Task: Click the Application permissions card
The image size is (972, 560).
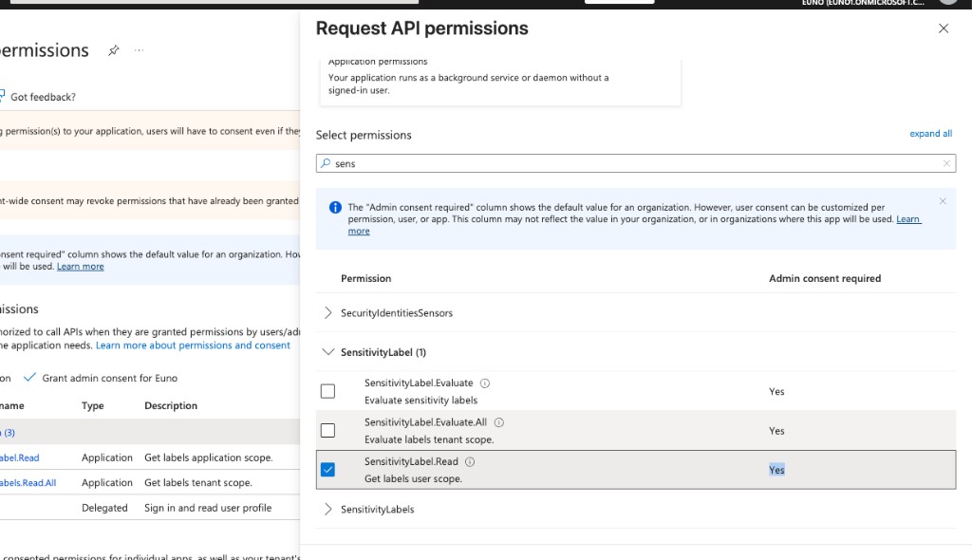Action: 499,82
